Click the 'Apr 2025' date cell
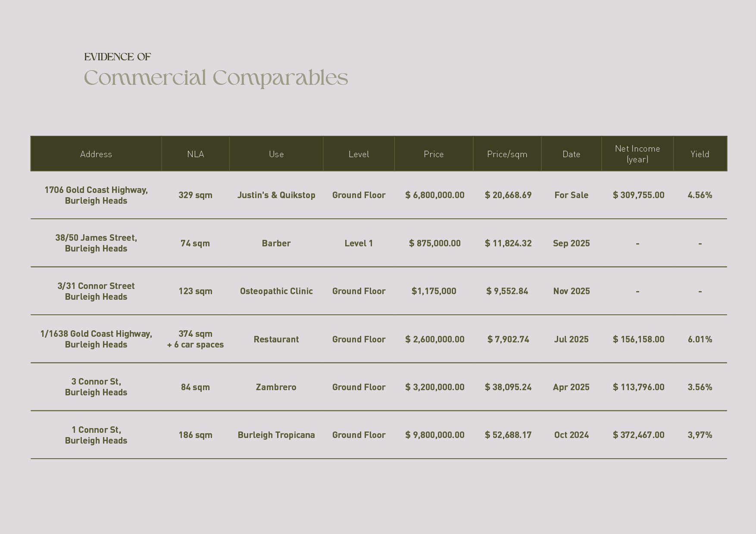 click(x=571, y=387)
